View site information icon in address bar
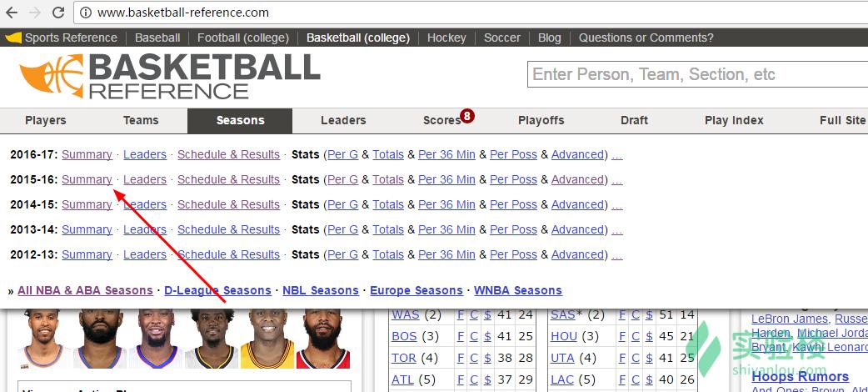The image size is (868, 392). (86, 13)
